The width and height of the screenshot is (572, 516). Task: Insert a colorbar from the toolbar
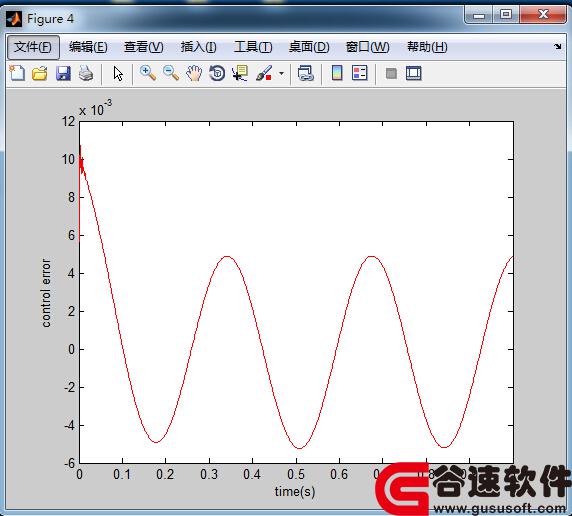click(x=337, y=73)
